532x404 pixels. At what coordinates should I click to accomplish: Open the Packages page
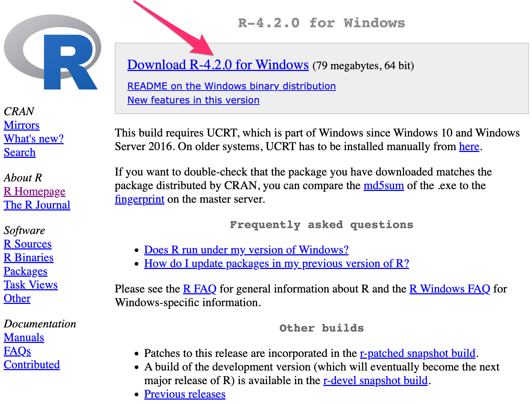tap(25, 271)
